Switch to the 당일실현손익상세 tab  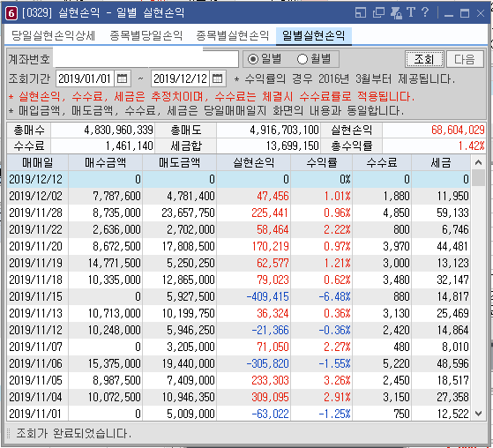pos(53,35)
